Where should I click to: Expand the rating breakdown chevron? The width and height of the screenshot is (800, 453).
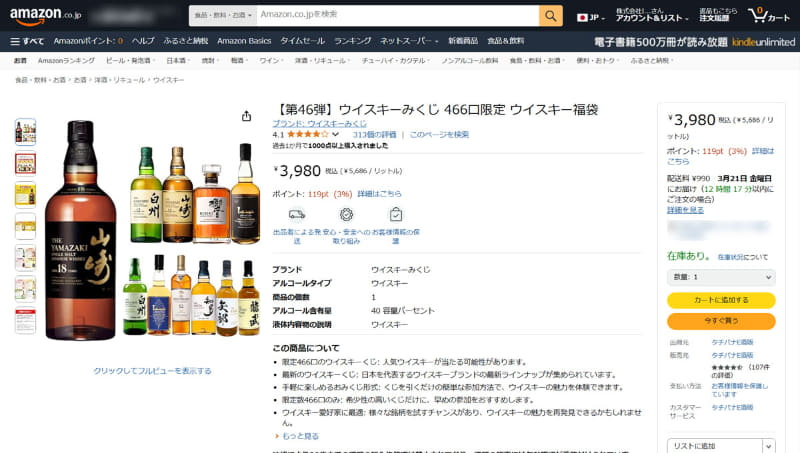coord(335,135)
